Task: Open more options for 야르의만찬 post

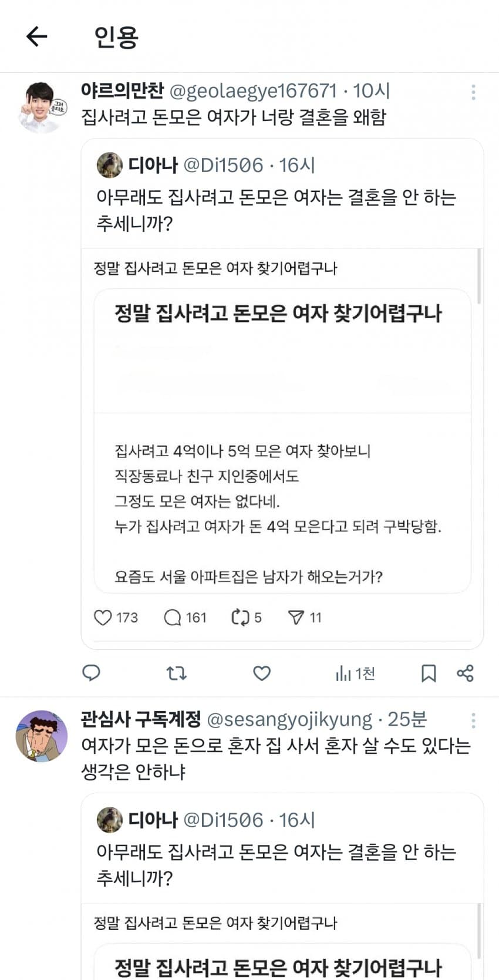Action: coord(473,92)
